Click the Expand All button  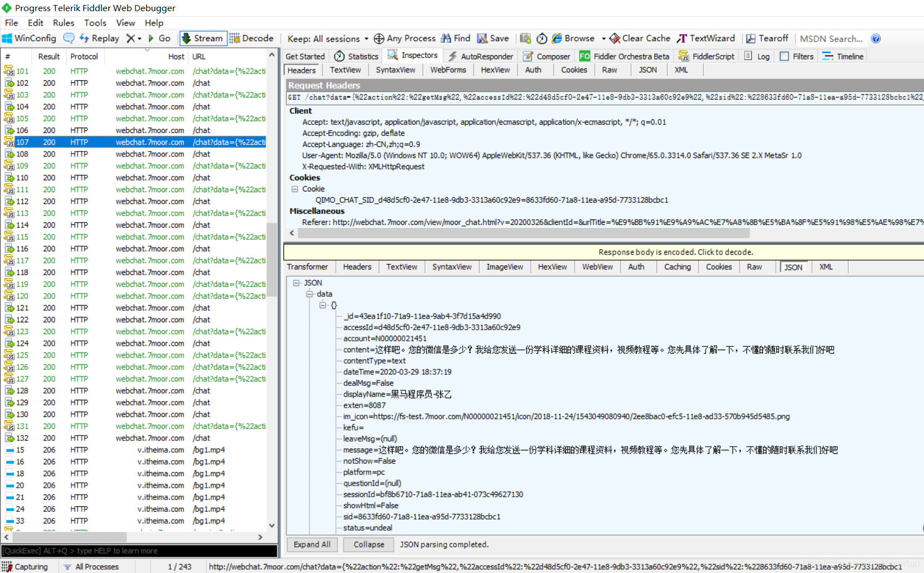[312, 545]
